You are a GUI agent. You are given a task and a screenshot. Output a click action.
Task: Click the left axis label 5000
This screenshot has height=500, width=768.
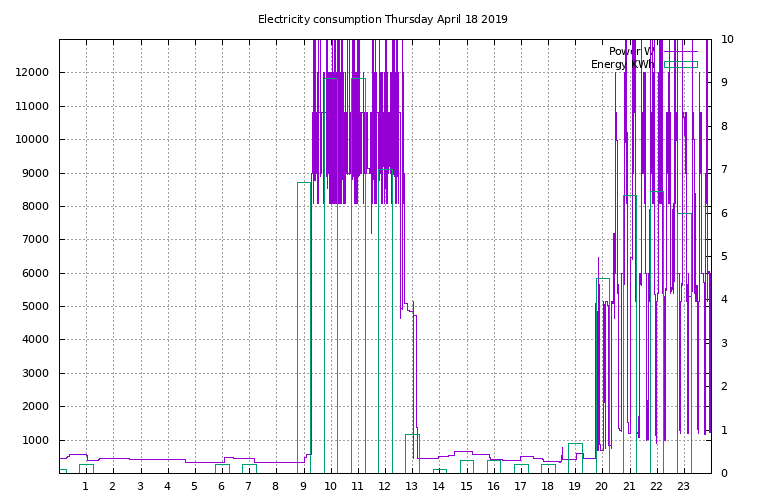[35, 307]
